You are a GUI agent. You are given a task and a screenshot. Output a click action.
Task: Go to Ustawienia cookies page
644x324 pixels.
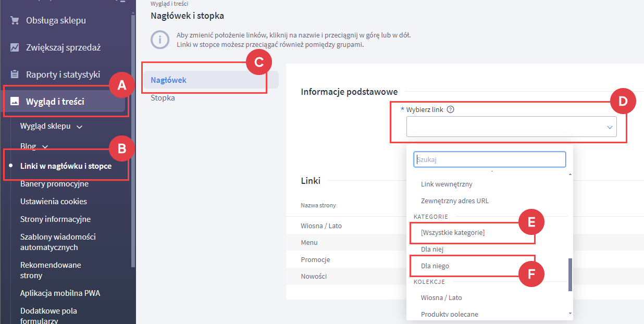pyautogui.click(x=53, y=202)
